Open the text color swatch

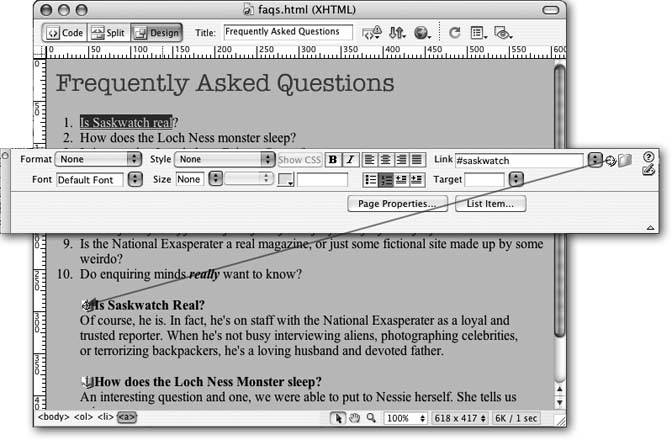tap(285, 180)
